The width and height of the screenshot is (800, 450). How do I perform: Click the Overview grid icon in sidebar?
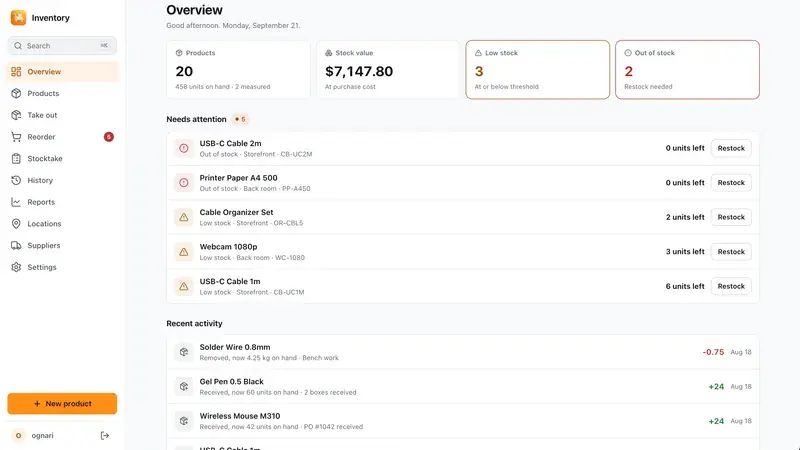pyautogui.click(x=16, y=71)
